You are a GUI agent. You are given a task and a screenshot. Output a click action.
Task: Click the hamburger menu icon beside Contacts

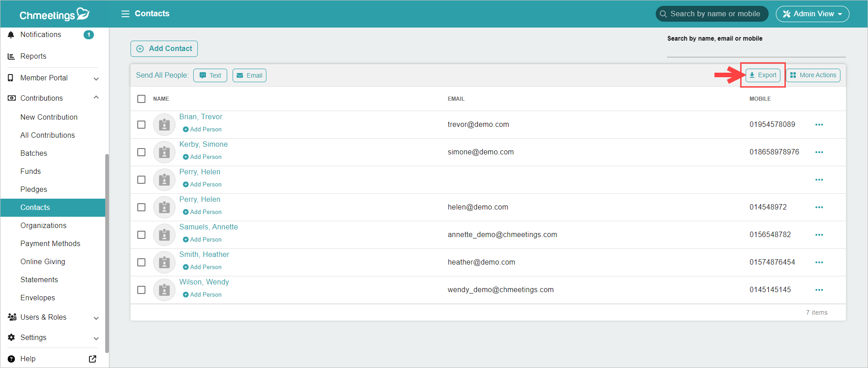[125, 14]
